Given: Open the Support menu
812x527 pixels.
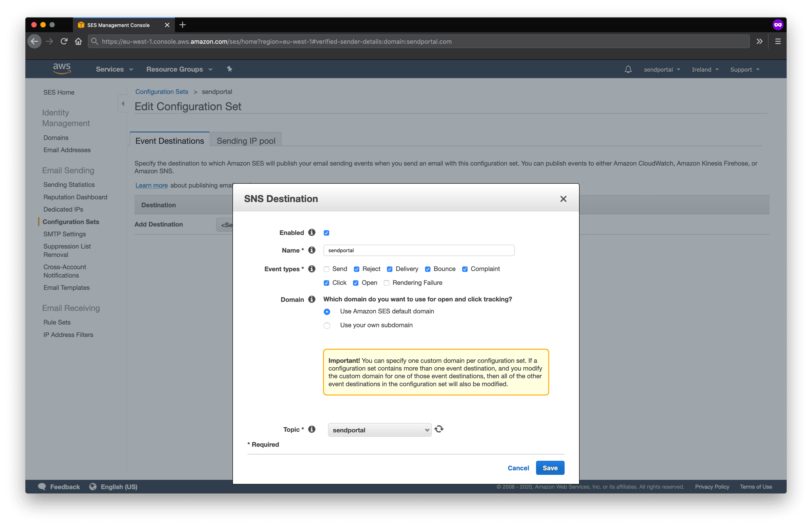Looking at the screenshot, I should pyautogui.click(x=745, y=70).
